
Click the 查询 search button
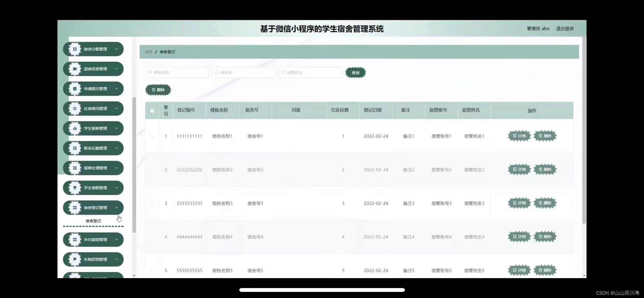[x=355, y=73]
